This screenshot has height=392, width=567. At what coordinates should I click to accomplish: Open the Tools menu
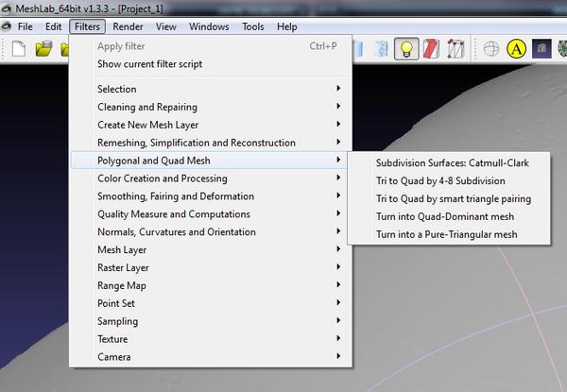253,26
